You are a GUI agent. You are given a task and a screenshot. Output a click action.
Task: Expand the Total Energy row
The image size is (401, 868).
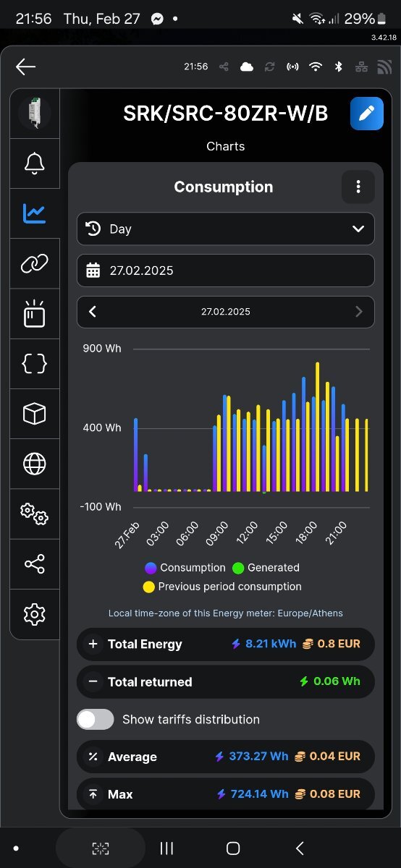226,644
